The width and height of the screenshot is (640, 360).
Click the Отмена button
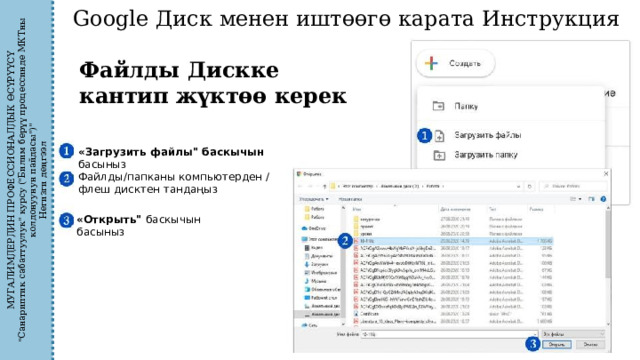tap(591, 345)
